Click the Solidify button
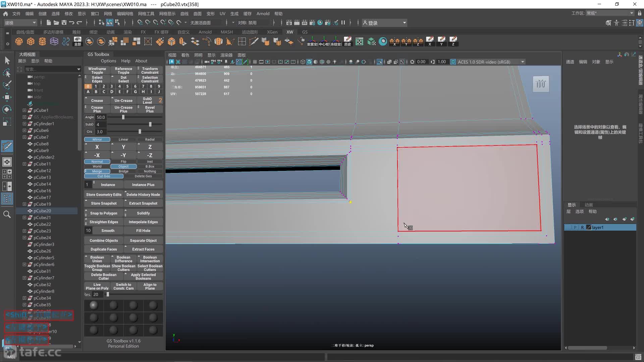Viewport: 644px width, 362px height. [x=143, y=213]
